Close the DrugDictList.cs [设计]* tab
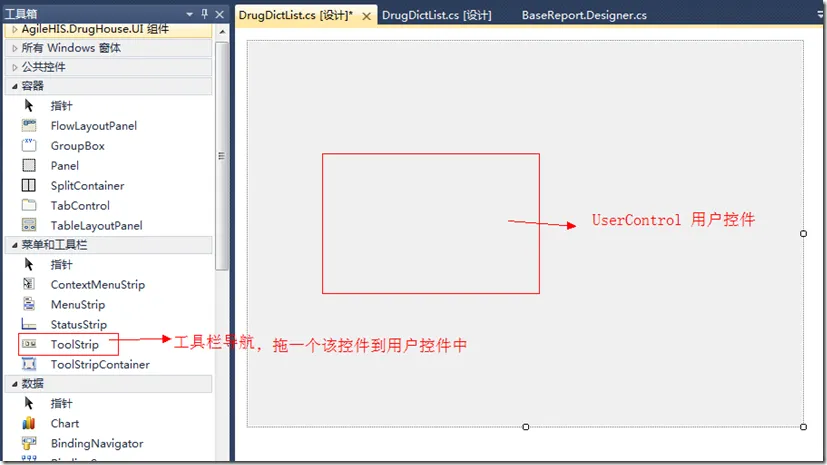Viewport: 827px width, 465px height. [x=367, y=16]
